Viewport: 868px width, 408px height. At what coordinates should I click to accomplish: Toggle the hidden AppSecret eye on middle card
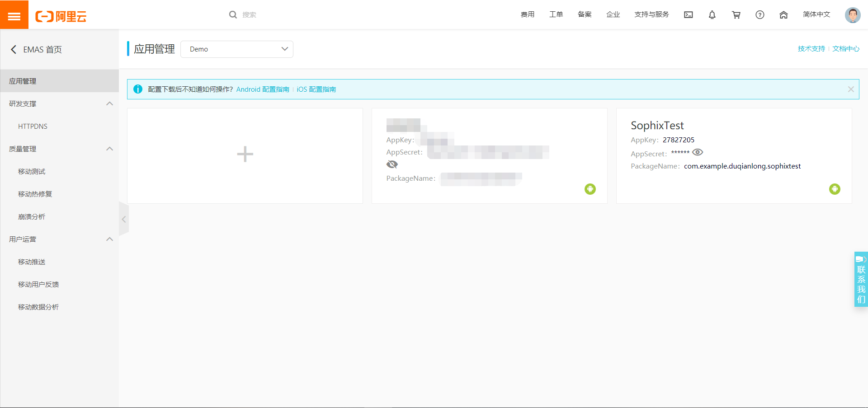(392, 164)
